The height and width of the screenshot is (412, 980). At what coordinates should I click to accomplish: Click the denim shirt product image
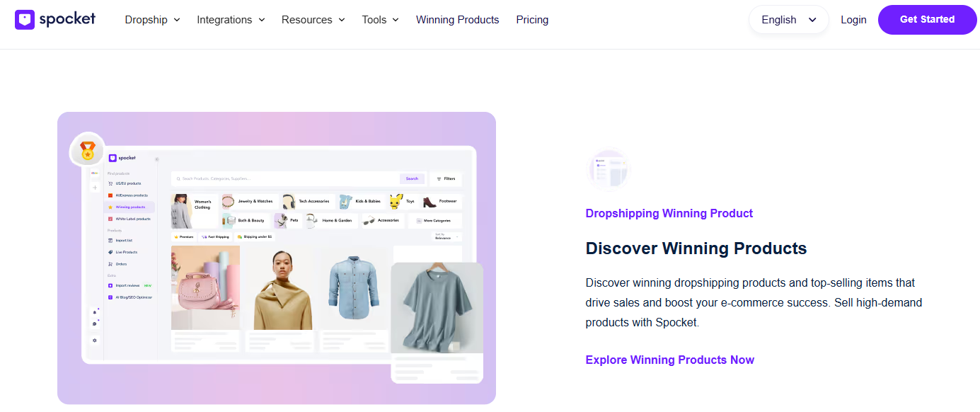coord(353,287)
